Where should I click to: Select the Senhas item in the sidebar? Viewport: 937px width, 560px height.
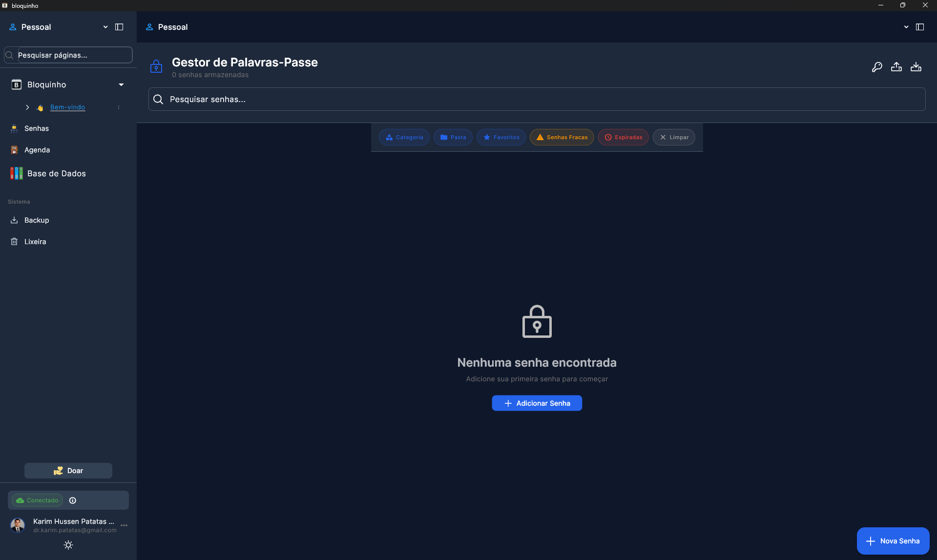coord(37,128)
